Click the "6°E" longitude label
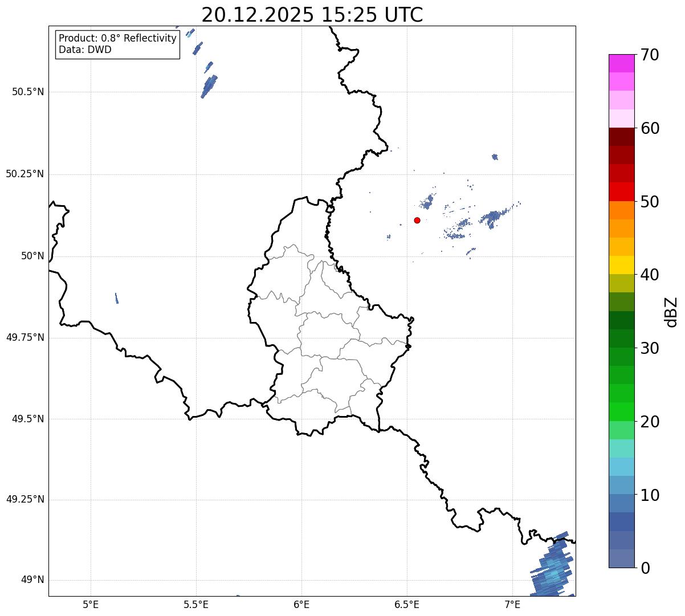The height and width of the screenshot is (616, 685). click(x=301, y=605)
